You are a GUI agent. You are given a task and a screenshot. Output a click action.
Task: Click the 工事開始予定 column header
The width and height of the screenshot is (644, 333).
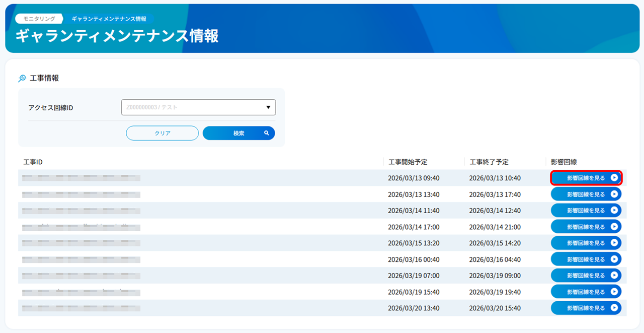click(x=408, y=162)
